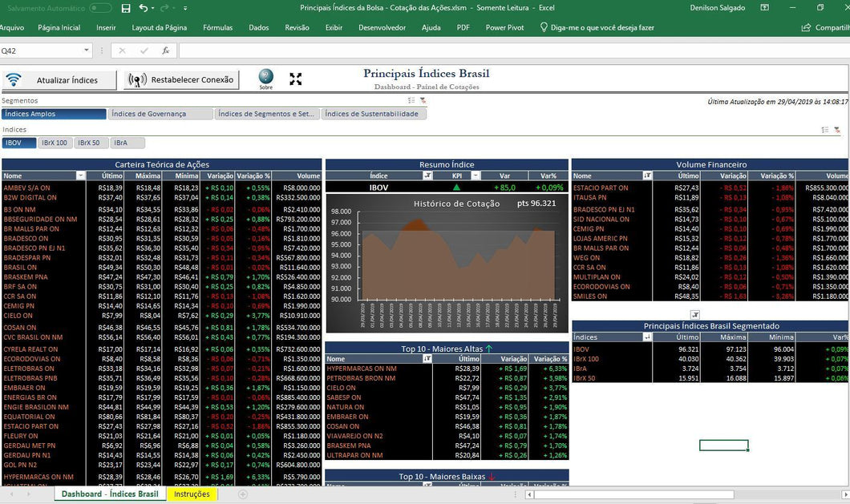
Task: Click the Wi-Fi icon on Atualizar Índices
Action: point(14,79)
